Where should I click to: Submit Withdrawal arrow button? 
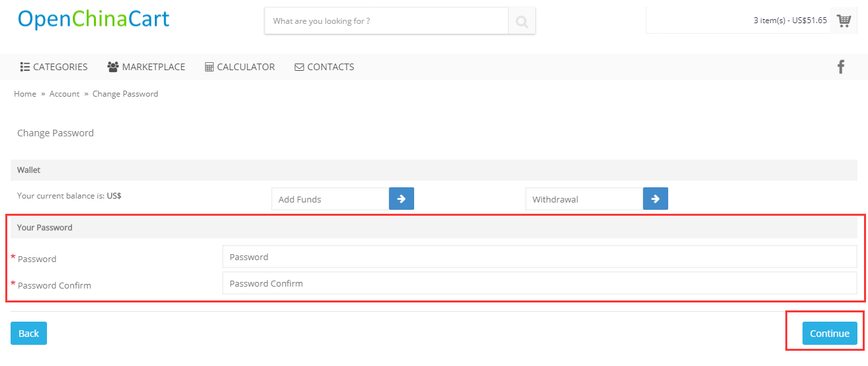click(x=656, y=199)
